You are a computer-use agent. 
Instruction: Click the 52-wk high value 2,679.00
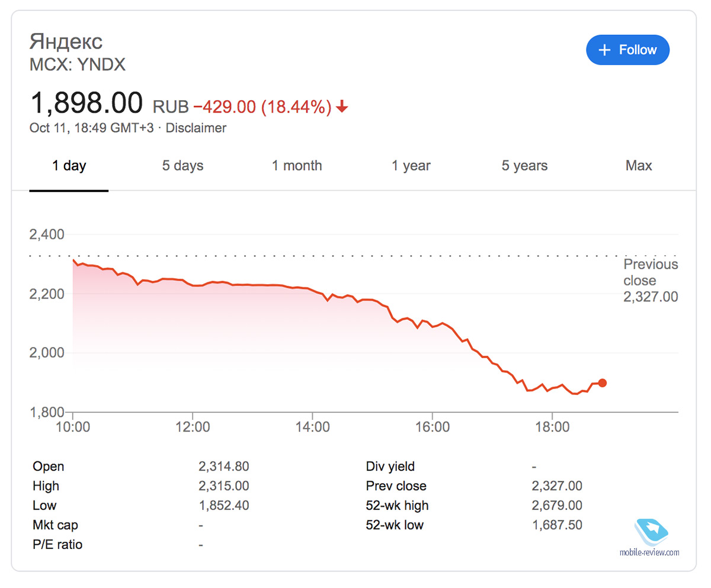[x=557, y=506]
